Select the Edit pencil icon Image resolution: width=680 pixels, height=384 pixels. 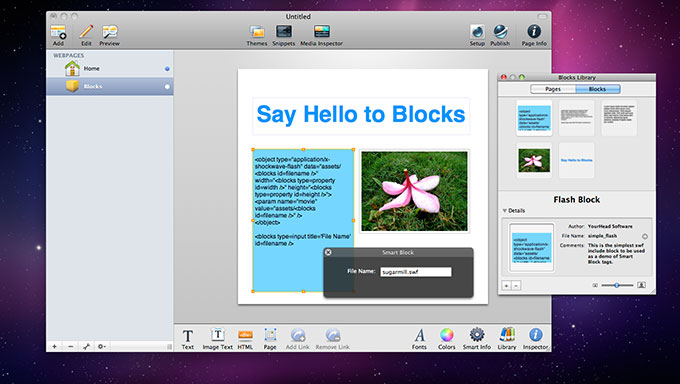86,32
